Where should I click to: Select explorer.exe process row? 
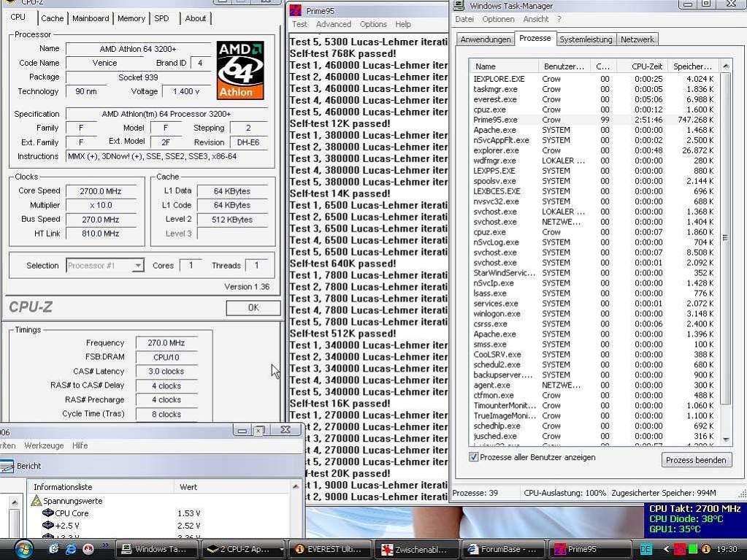[594, 150]
